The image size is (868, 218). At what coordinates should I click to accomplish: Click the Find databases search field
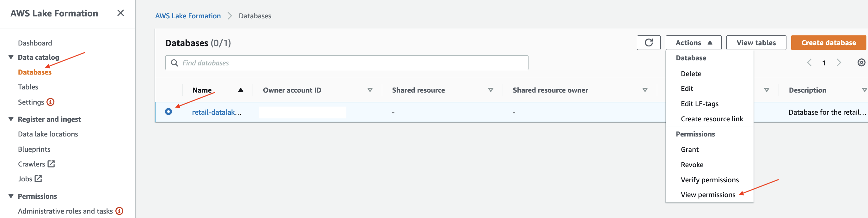[346, 63]
